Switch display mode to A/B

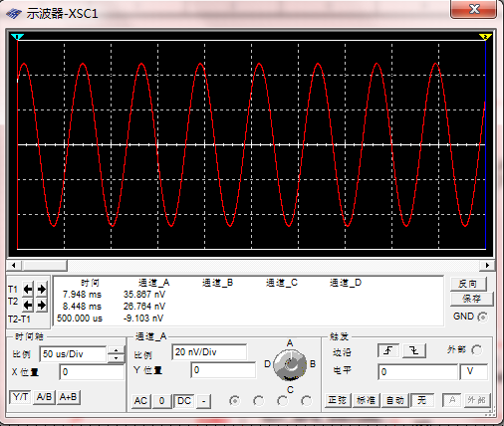(44, 397)
